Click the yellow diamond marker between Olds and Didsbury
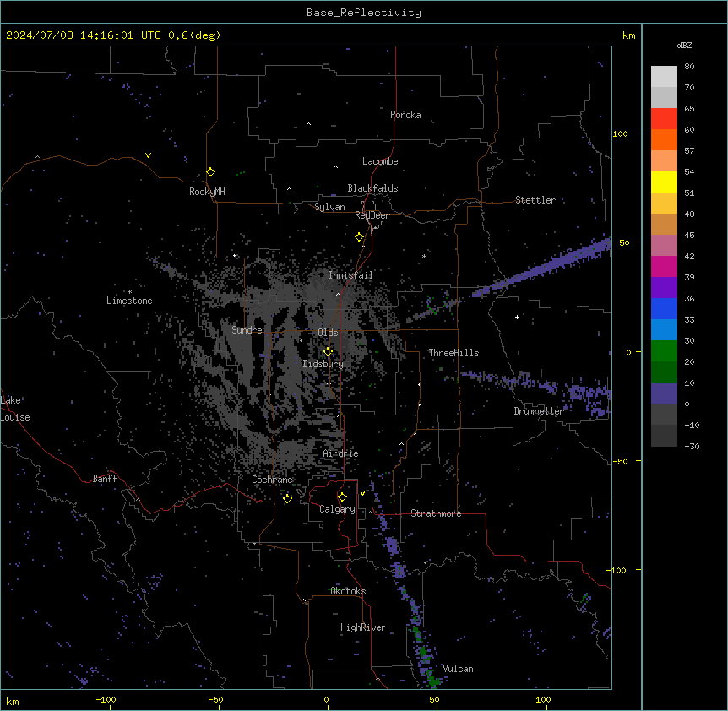The image size is (728, 711). tap(328, 352)
